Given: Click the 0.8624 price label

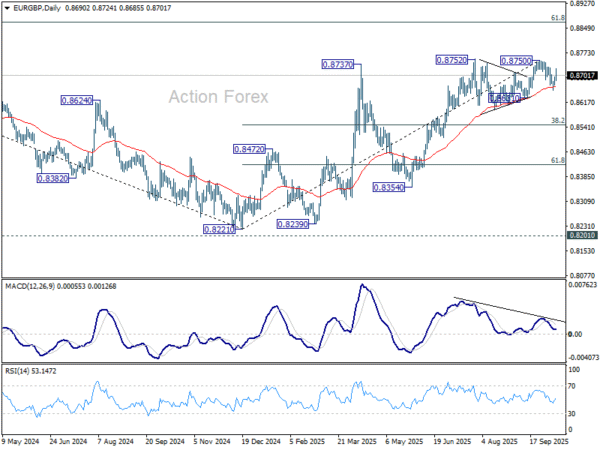Looking at the screenshot, I should pos(77,101).
